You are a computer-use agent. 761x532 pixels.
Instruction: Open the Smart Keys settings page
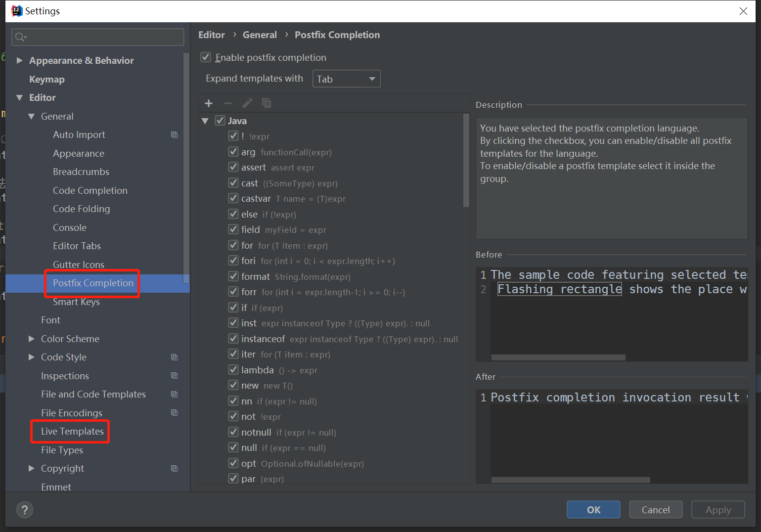[x=76, y=302]
